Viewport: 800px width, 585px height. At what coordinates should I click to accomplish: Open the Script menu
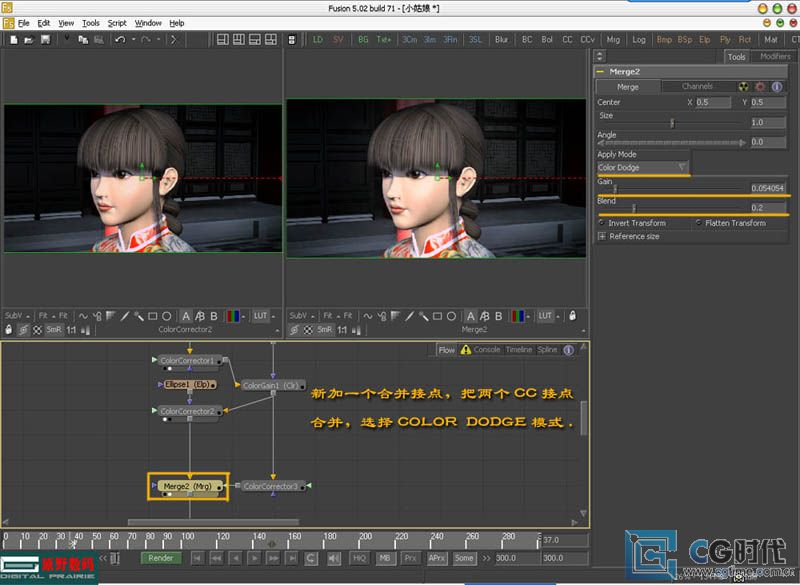click(x=117, y=23)
